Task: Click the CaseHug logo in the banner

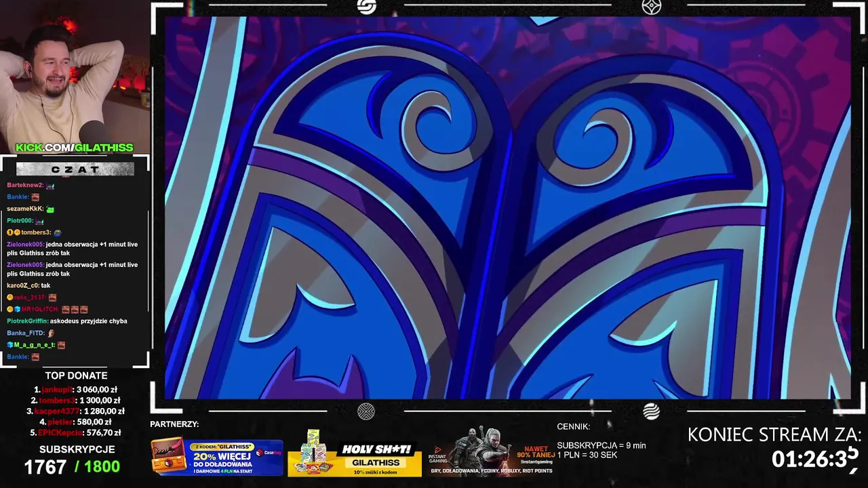Action: (269, 453)
